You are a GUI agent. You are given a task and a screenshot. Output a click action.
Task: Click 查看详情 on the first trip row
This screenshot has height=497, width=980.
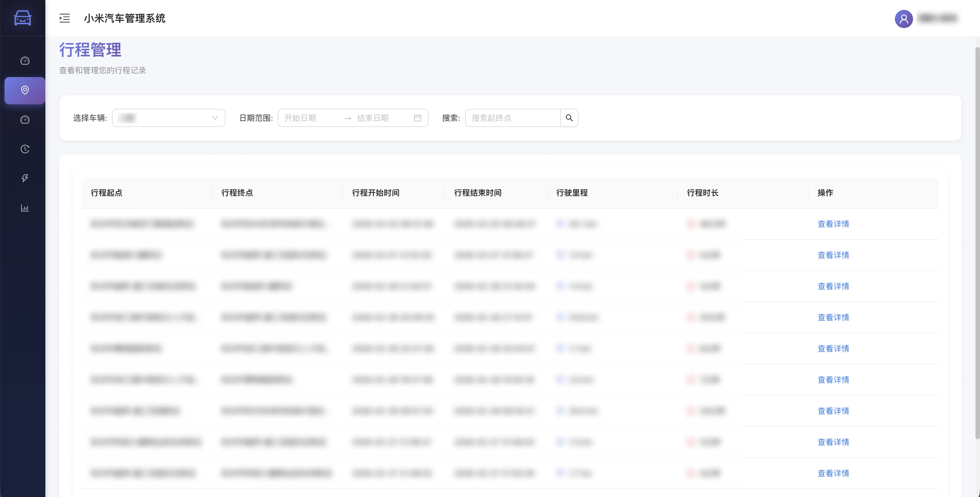point(833,224)
